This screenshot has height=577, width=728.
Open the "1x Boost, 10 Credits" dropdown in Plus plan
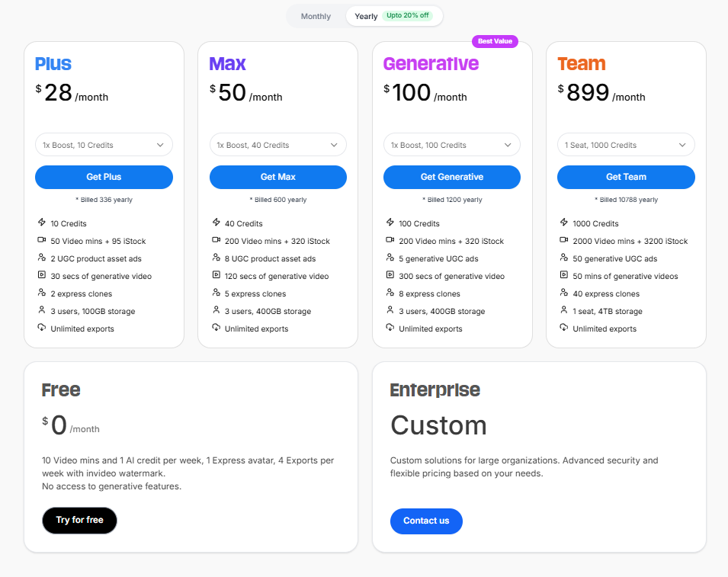[x=104, y=144]
